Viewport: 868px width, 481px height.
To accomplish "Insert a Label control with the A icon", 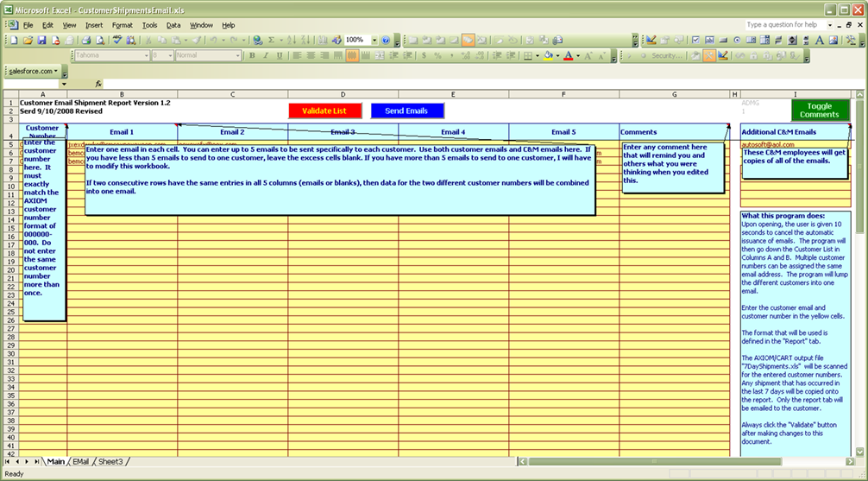I will (x=820, y=40).
